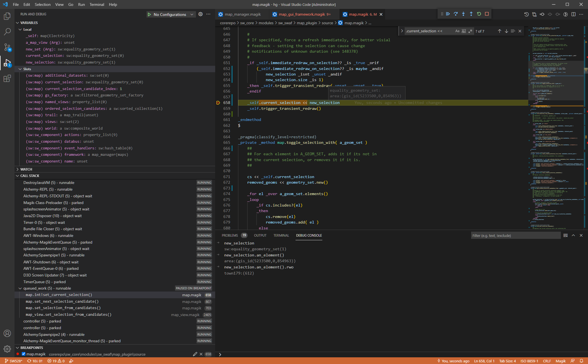Uncheck the map.magik breakpoint checkbox
Screen dimensions: 588x364
click(x=24, y=354)
